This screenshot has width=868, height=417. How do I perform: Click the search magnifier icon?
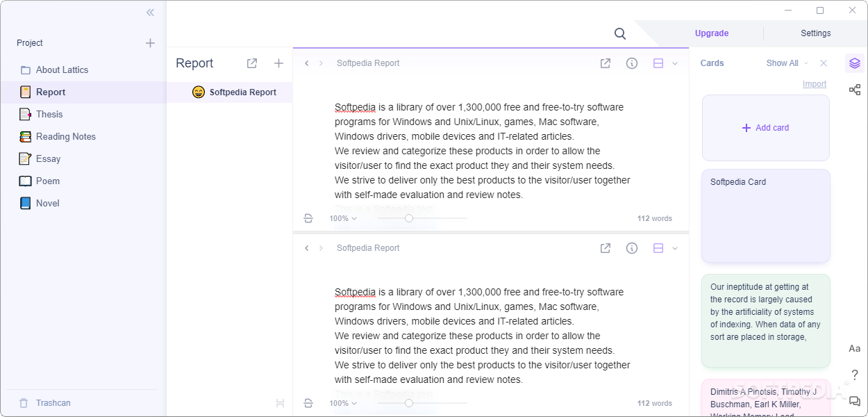point(620,33)
